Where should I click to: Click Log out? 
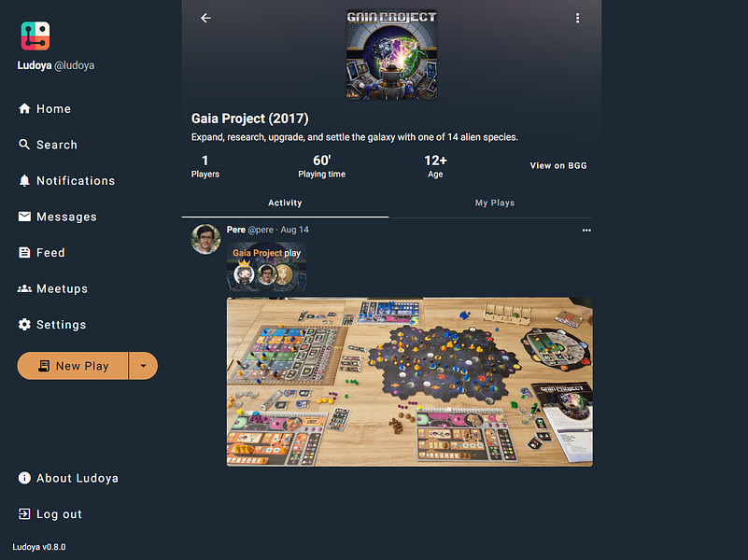49,513
